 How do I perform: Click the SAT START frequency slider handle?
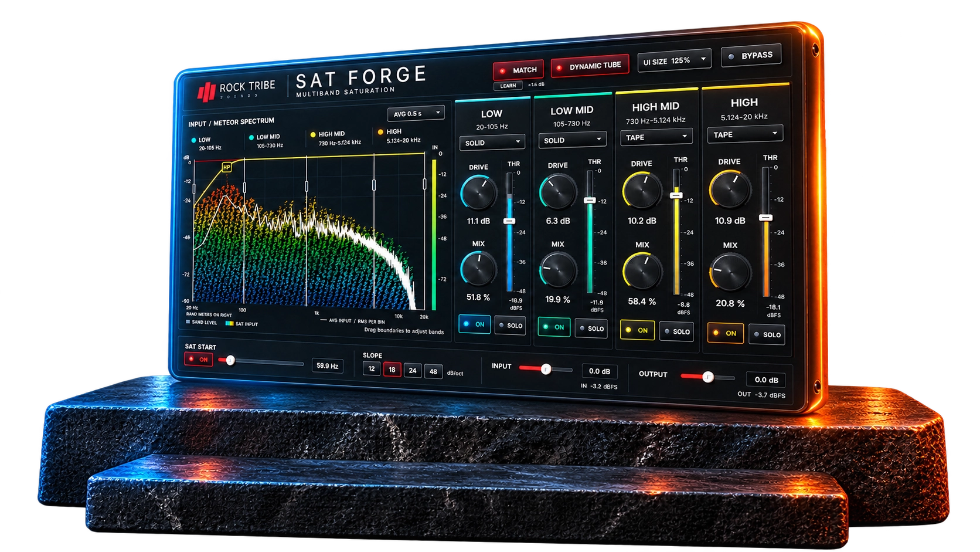[230, 361]
